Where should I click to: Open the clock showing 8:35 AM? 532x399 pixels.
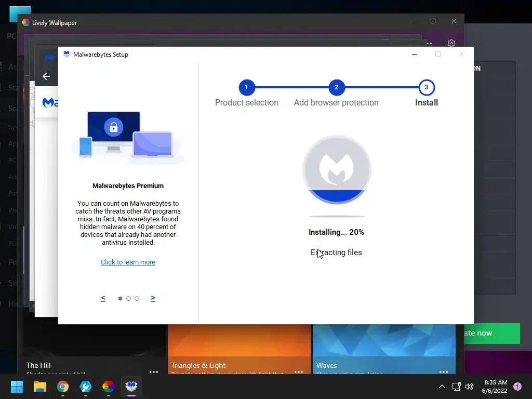pyautogui.click(x=495, y=387)
